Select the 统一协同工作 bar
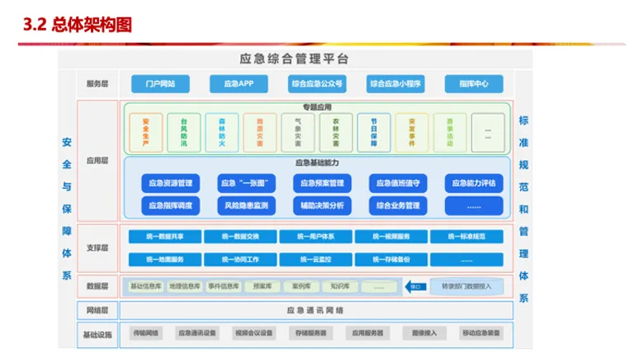The height and width of the screenshot is (362, 644). tap(240, 260)
